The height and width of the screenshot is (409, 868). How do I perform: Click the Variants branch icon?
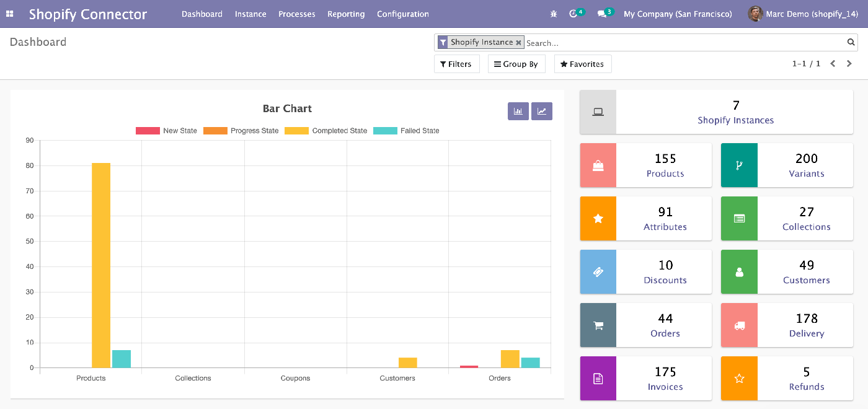(x=739, y=165)
